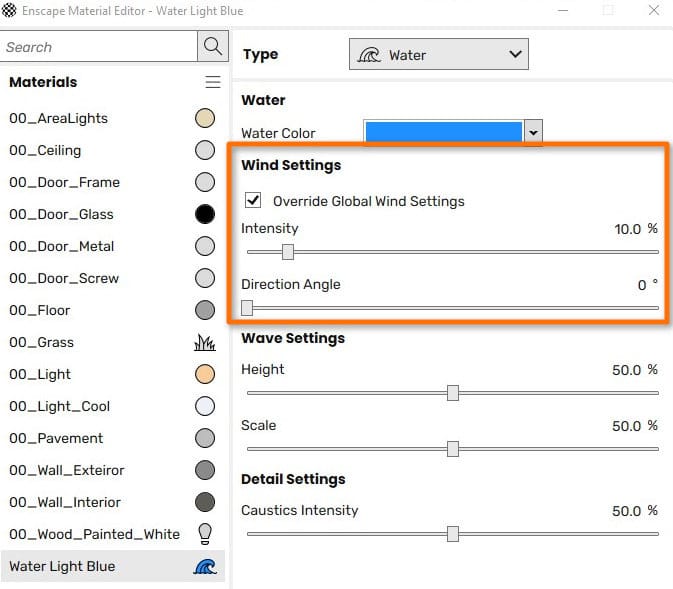Screen dimensions: 673x589
Task: Select the 00_Ceiling material
Action: 45,150
